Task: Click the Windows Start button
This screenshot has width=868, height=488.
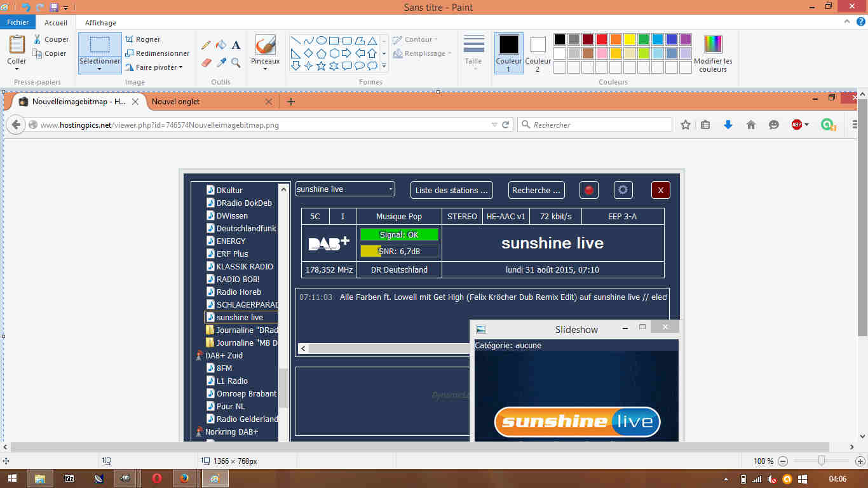Action: click(x=12, y=478)
